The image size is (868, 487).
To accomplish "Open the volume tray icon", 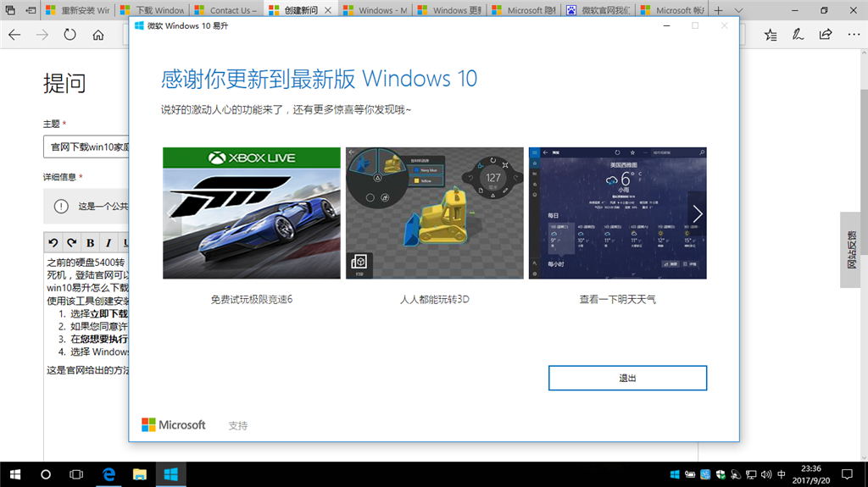I will click(x=766, y=474).
